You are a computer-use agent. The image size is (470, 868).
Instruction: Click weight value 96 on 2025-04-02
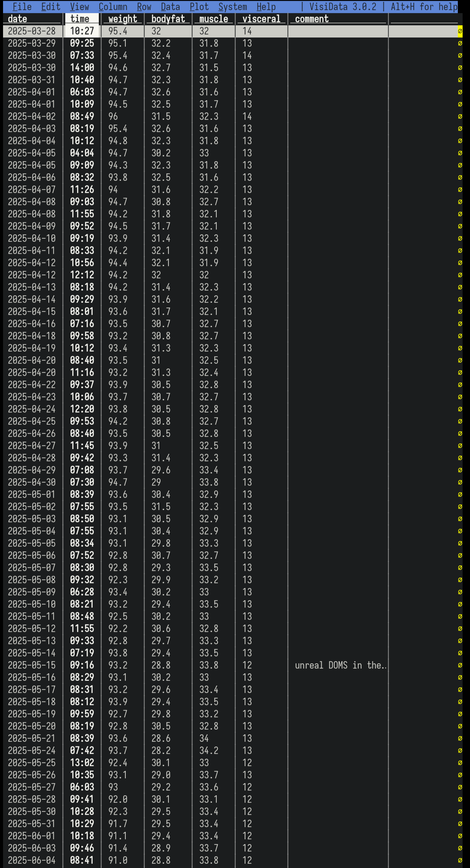(x=113, y=116)
